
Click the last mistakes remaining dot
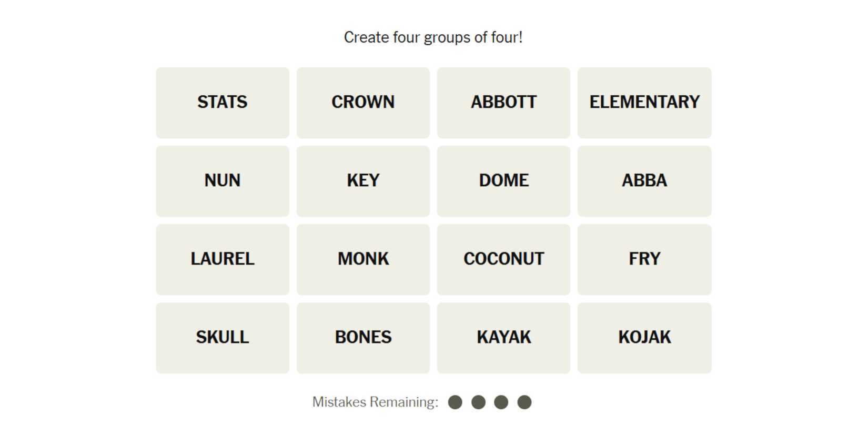tap(524, 402)
